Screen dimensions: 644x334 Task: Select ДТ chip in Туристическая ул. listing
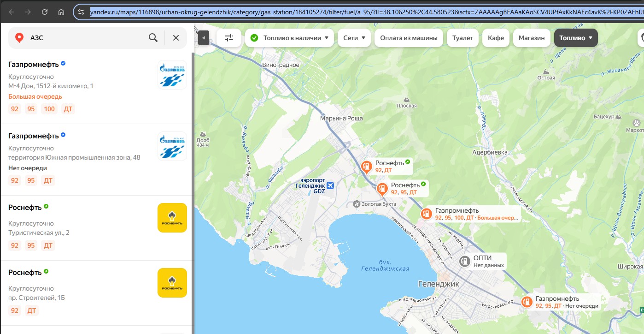pos(48,245)
